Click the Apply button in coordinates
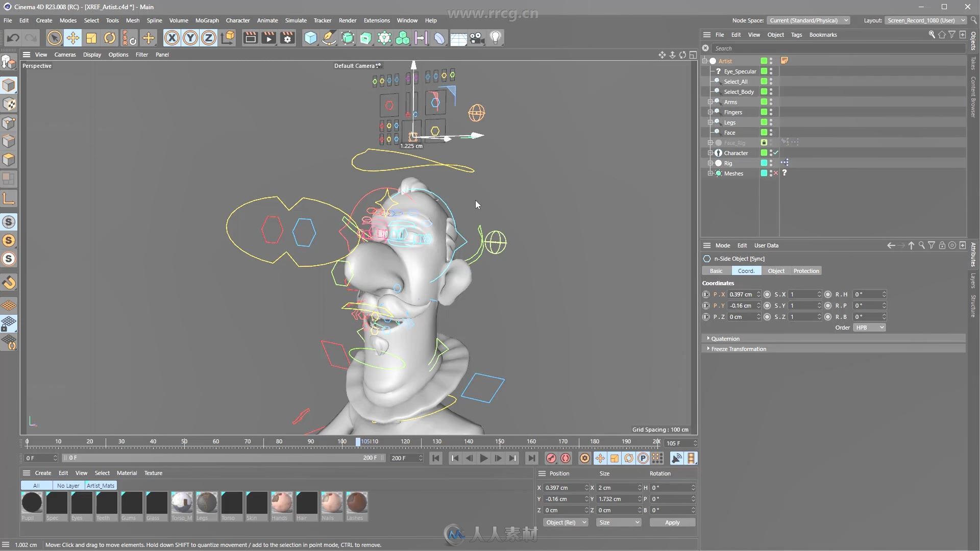Screen dimensions: 980x551 click(x=672, y=521)
